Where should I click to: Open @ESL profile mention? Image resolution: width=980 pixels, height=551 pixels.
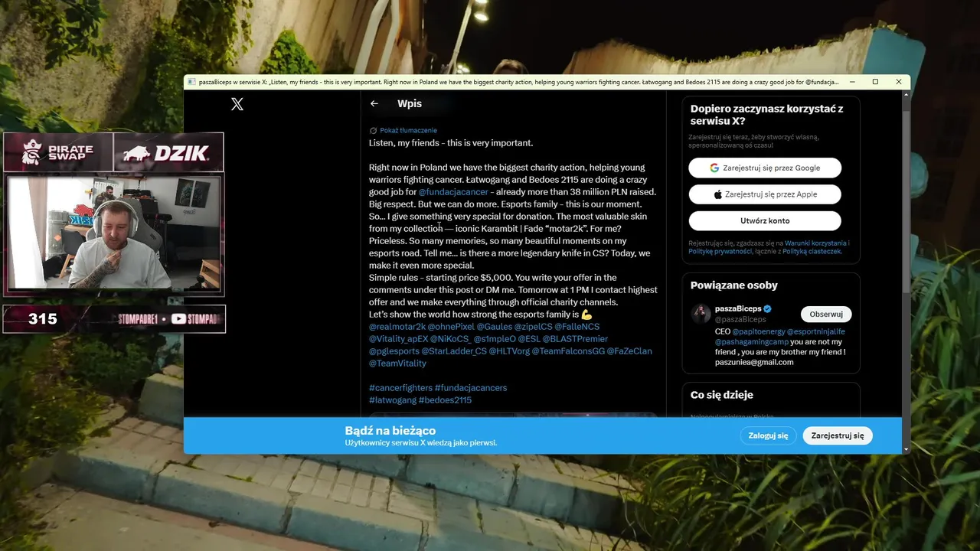529,339
